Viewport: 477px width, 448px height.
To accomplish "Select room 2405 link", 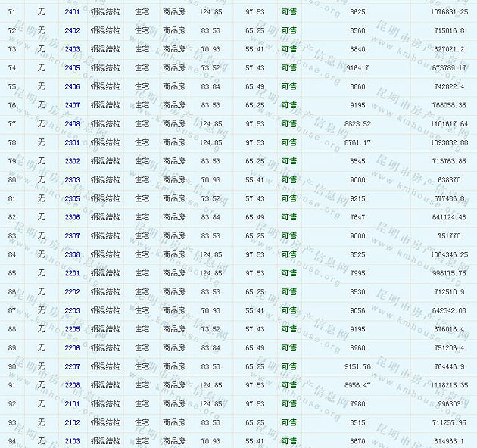I will point(73,68).
